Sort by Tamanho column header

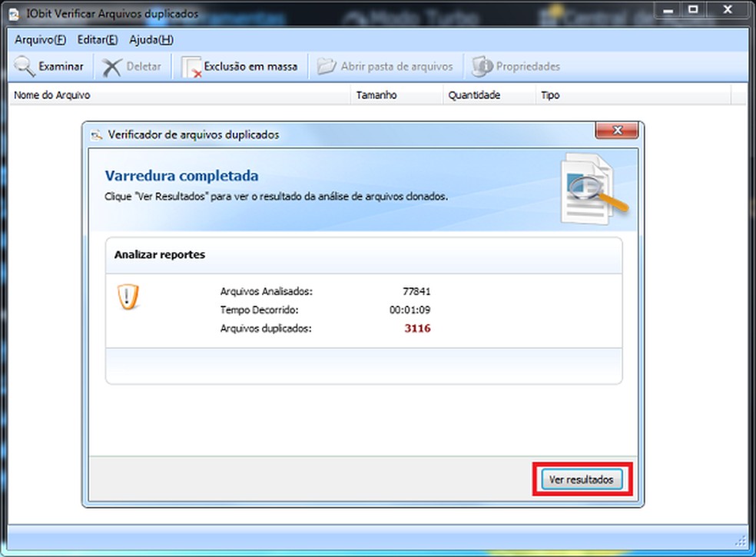tap(396, 95)
